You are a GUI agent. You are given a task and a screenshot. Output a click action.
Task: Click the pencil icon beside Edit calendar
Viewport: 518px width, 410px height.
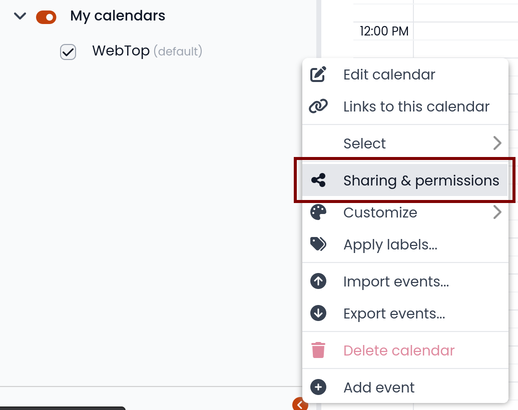coord(318,74)
